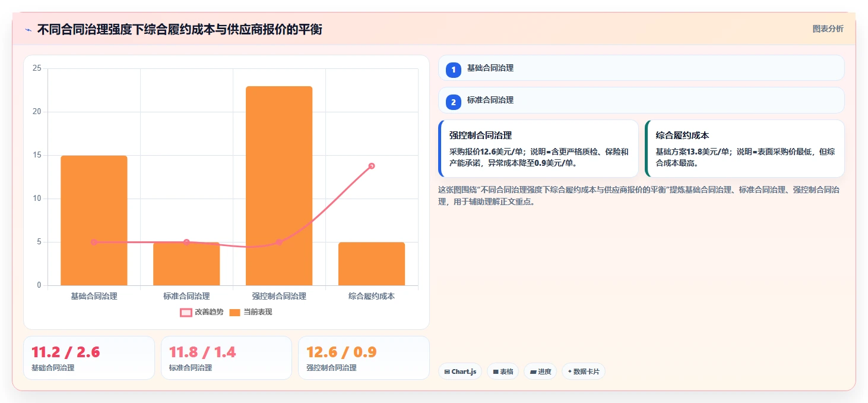Select the 表格 tag

click(503, 371)
